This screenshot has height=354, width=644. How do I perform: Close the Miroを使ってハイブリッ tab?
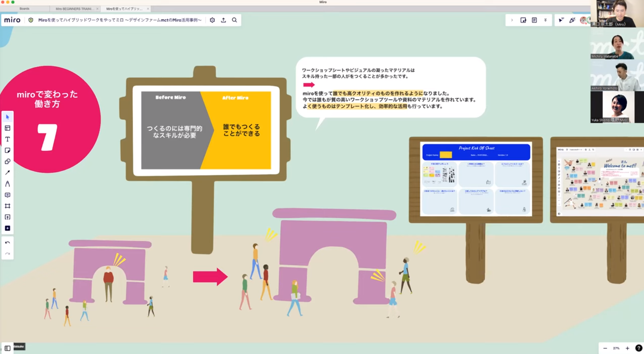148,8
